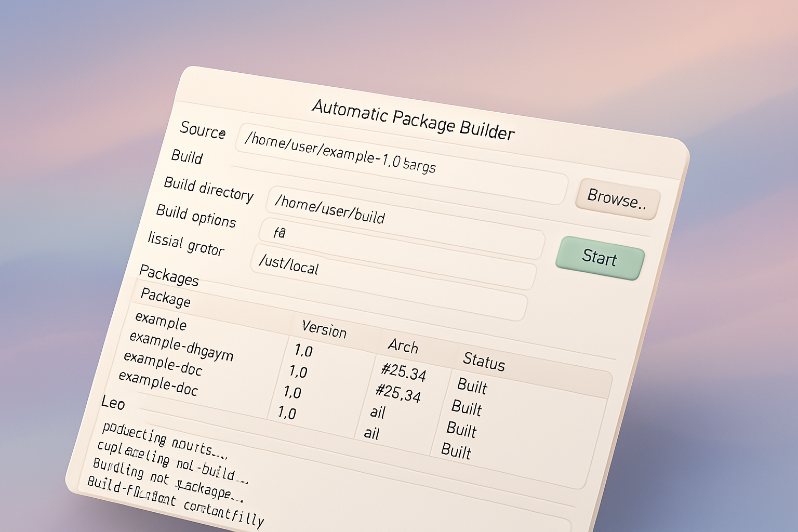This screenshot has height=532, width=798.
Task: Click "Built" status of the example row
Action: pos(472,385)
